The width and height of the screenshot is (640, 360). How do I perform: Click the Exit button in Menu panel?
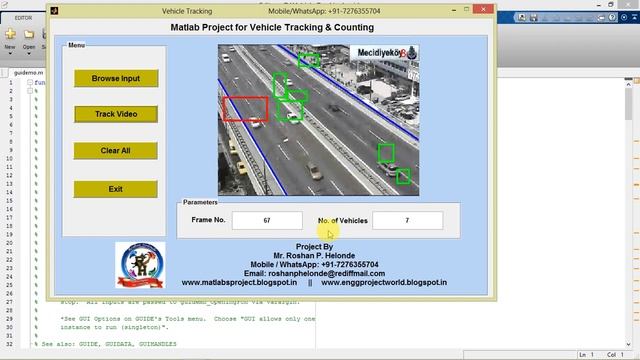(116, 189)
